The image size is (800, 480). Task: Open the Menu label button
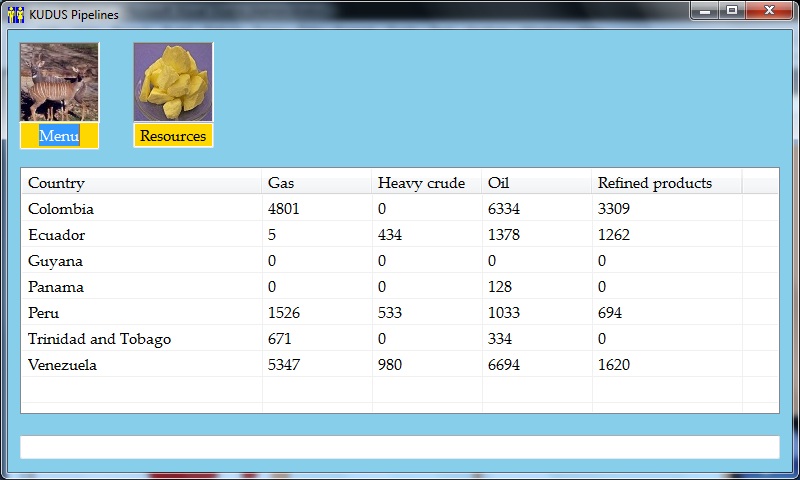click(59, 136)
